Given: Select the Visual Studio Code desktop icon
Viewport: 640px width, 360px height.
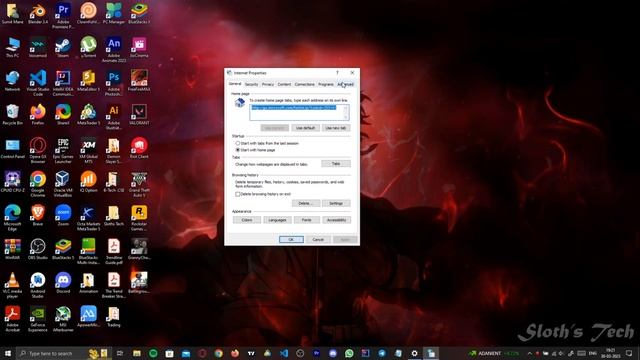Looking at the screenshot, I should point(38,83).
